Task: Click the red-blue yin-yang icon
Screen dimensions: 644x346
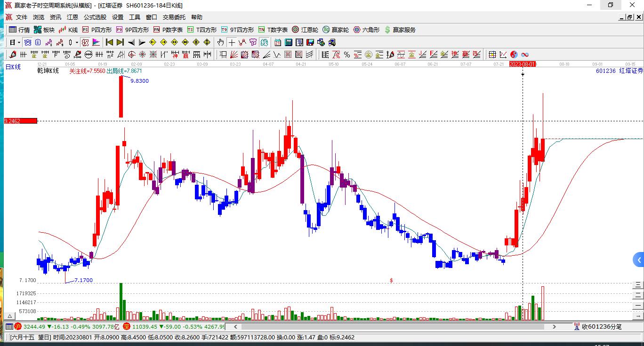Action: (x=514, y=55)
